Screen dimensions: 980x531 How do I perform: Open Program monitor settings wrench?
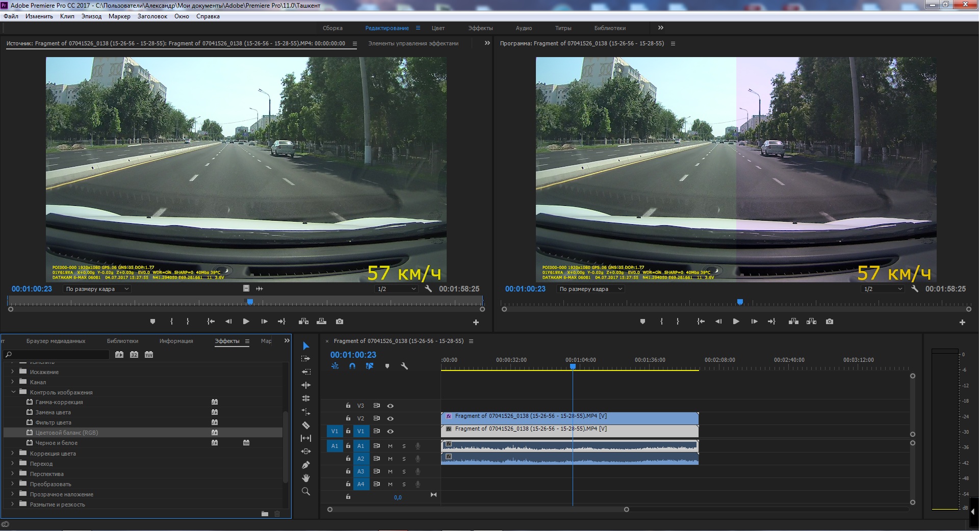pyautogui.click(x=915, y=289)
